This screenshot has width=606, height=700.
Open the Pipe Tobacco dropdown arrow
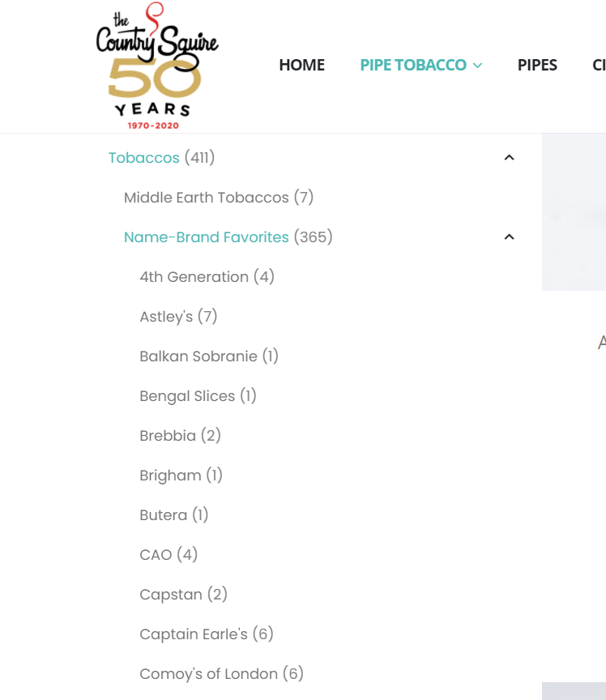pos(477,65)
